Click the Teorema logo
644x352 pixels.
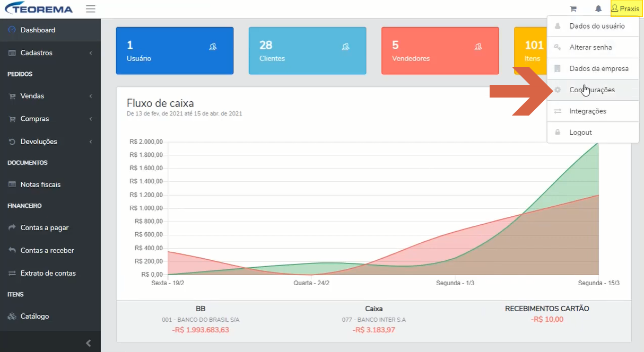click(39, 9)
